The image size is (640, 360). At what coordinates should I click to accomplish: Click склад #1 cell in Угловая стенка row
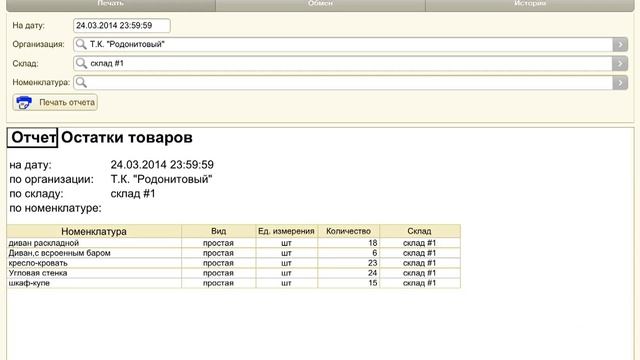[420, 273]
